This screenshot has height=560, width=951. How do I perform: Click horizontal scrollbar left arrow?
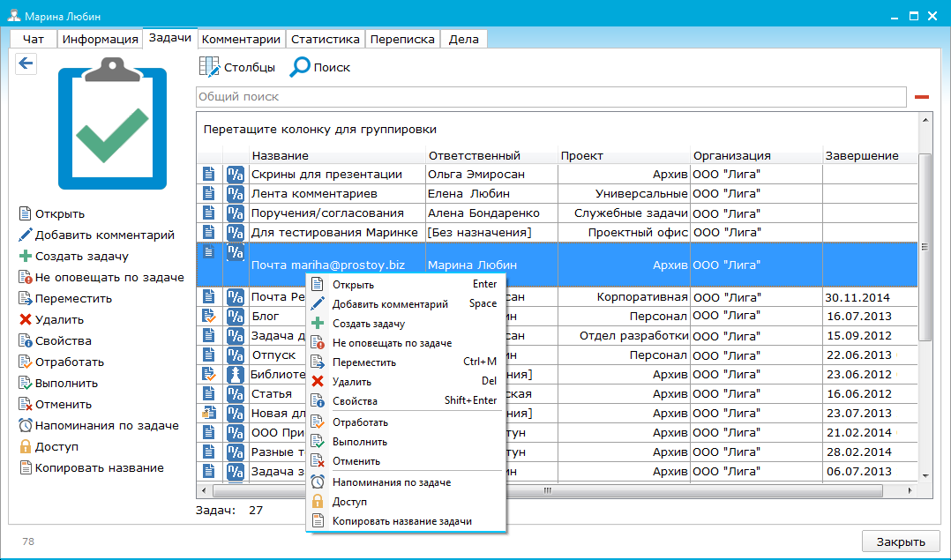(204, 490)
